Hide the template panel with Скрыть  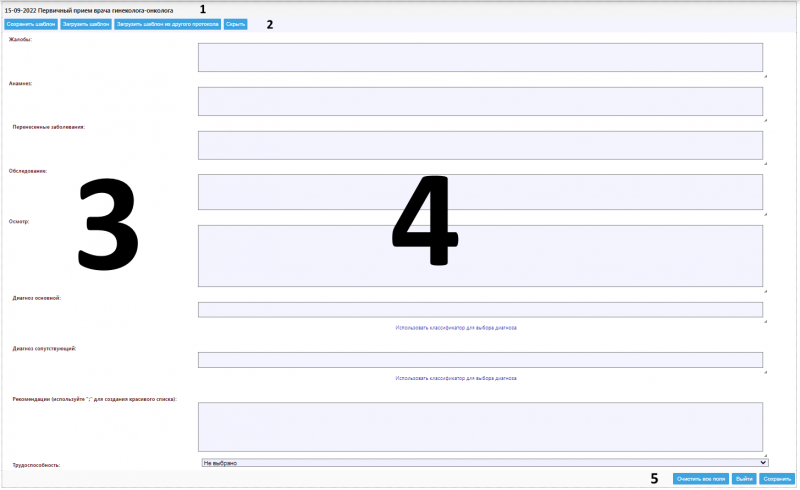pos(235,23)
